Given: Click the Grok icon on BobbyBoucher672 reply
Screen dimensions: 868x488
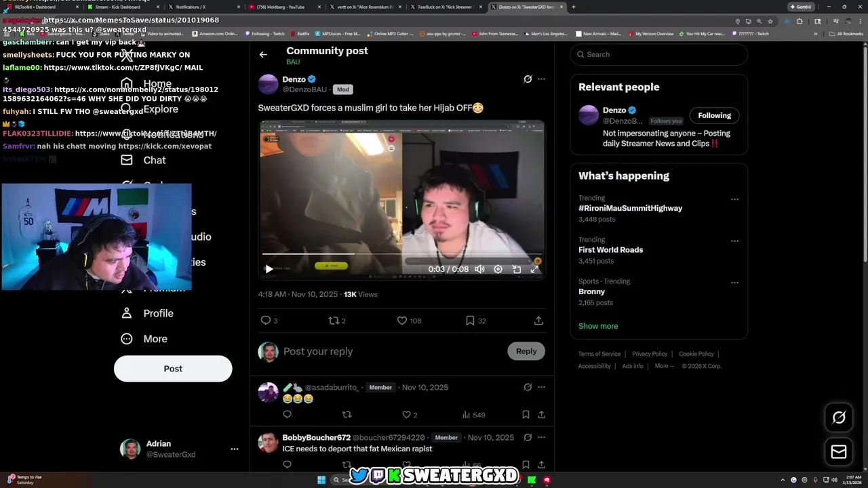Looking at the screenshot, I should [528, 437].
